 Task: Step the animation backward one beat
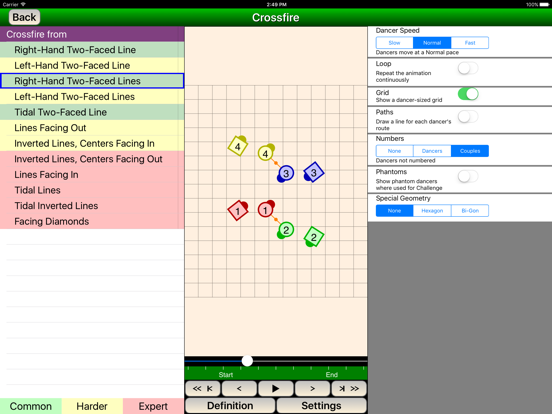point(239,389)
